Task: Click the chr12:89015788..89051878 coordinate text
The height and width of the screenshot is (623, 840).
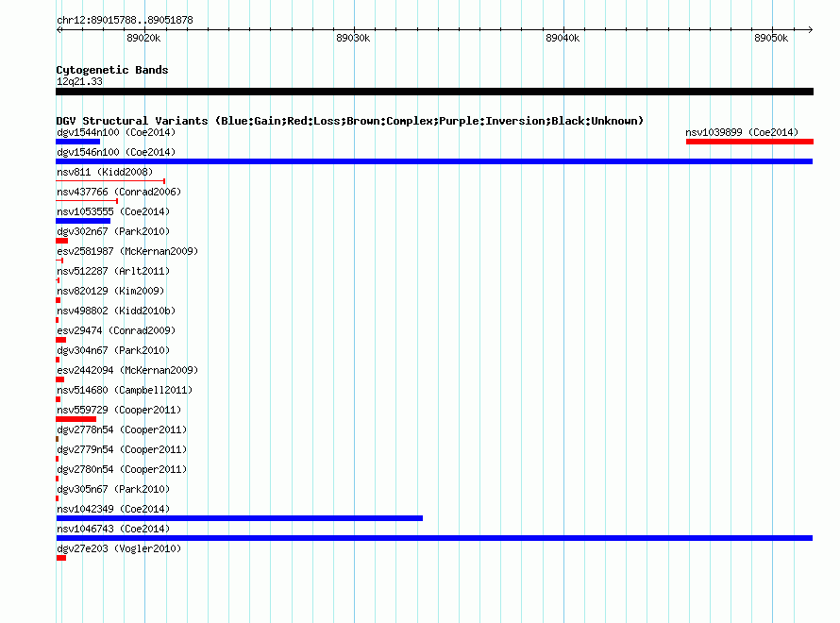Action: 125,20
